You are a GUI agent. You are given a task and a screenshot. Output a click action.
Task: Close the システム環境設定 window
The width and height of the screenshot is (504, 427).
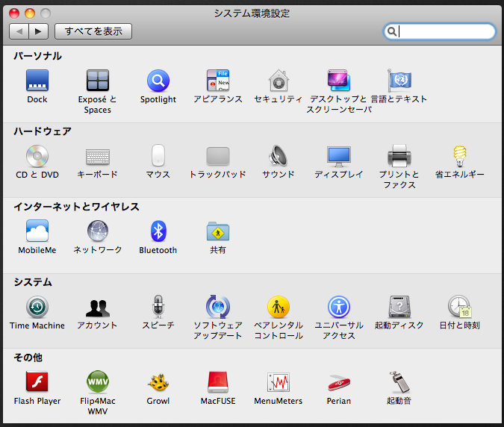click(x=14, y=13)
